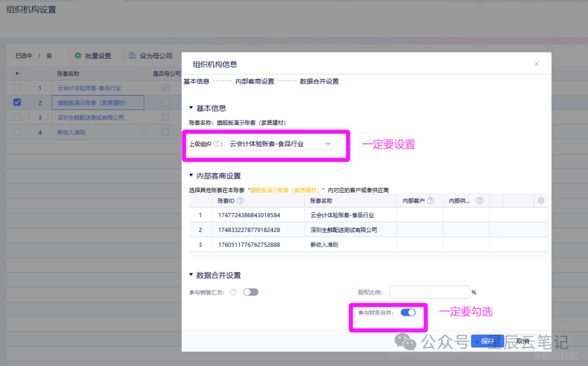Viewport: 588px width, 366px height.
Task: Disable the 参与财务合并 toggle
Action: [x=408, y=313]
